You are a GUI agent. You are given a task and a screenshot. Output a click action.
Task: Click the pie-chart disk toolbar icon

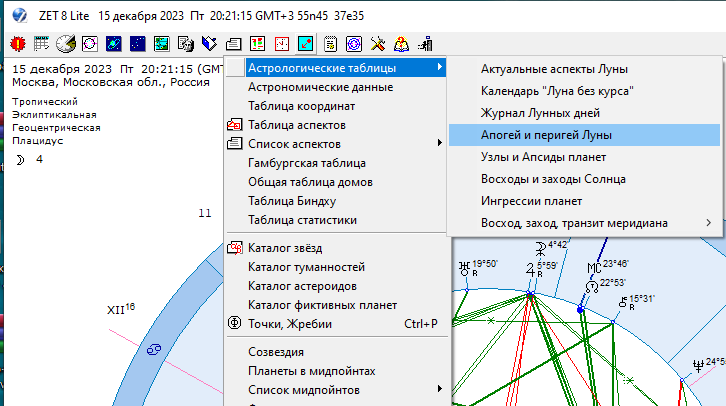(x=66, y=44)
